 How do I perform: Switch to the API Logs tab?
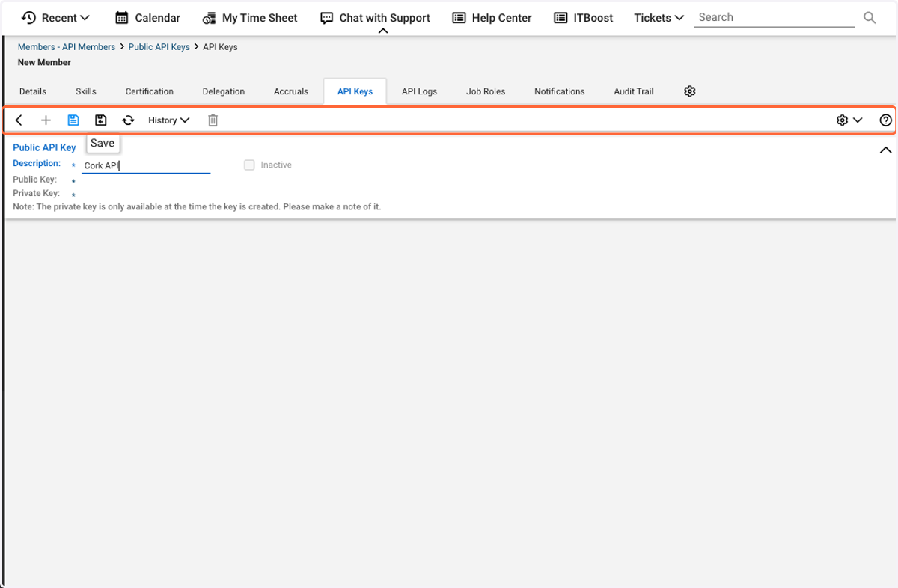(419, 91)
